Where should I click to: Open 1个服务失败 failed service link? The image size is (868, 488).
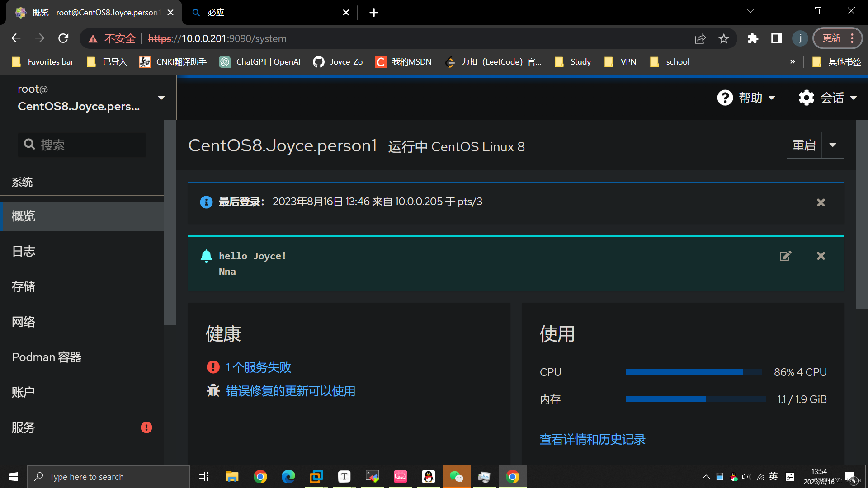point(258,367)
